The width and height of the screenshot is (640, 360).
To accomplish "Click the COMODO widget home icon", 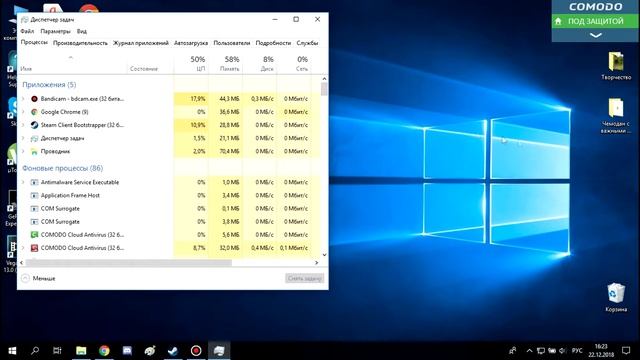I will pyautogui.click(x=558, y=21).
